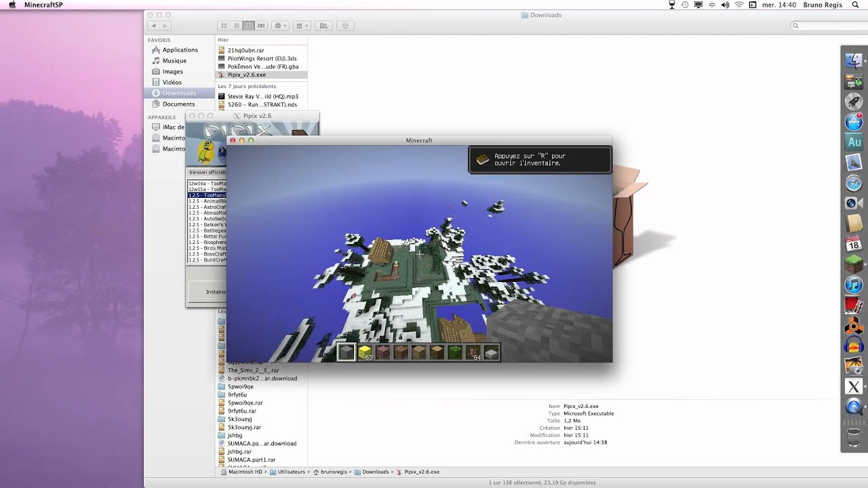Click the Finder forward arrow button
The image size is (868, 488).
tap(166, 26)
